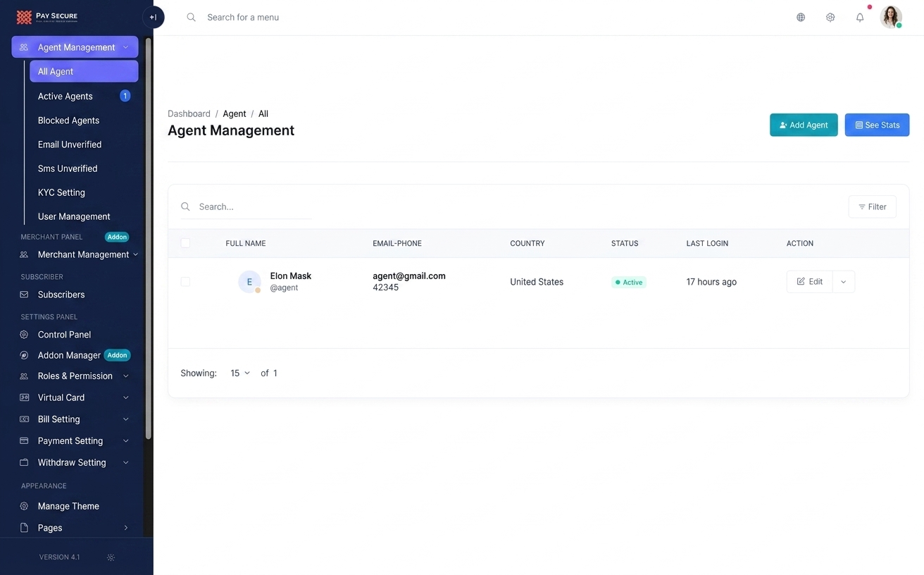Click the Subscribers envelope icon
This screenshot has width=924, height=575.
click(24, 295)
